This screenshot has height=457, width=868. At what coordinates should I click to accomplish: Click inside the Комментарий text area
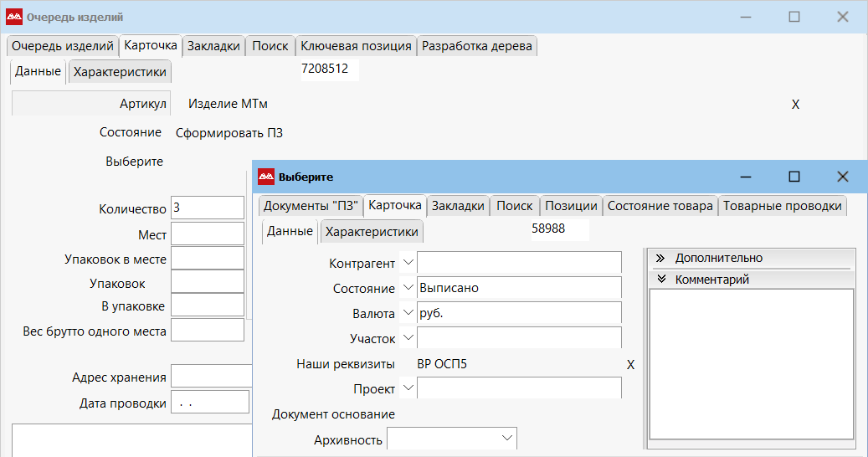coord(751,363)
